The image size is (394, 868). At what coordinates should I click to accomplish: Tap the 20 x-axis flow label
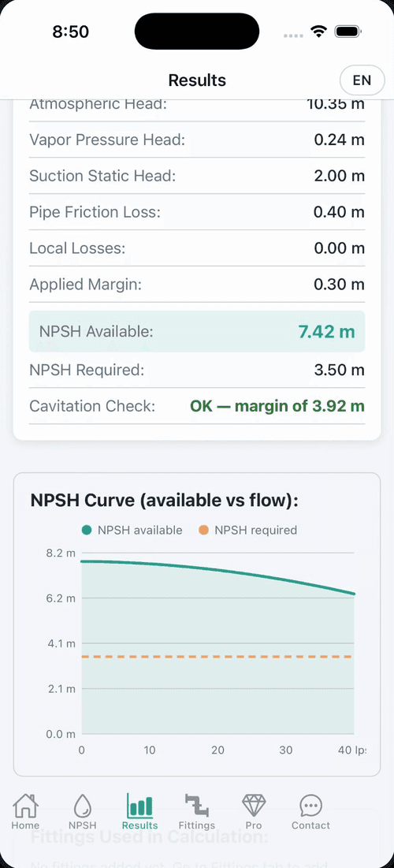click(x=217, y=751)
